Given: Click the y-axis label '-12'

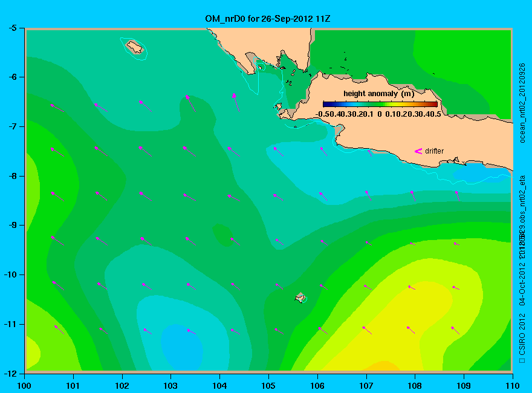Looking at the screenshot, I should (10, 373).
